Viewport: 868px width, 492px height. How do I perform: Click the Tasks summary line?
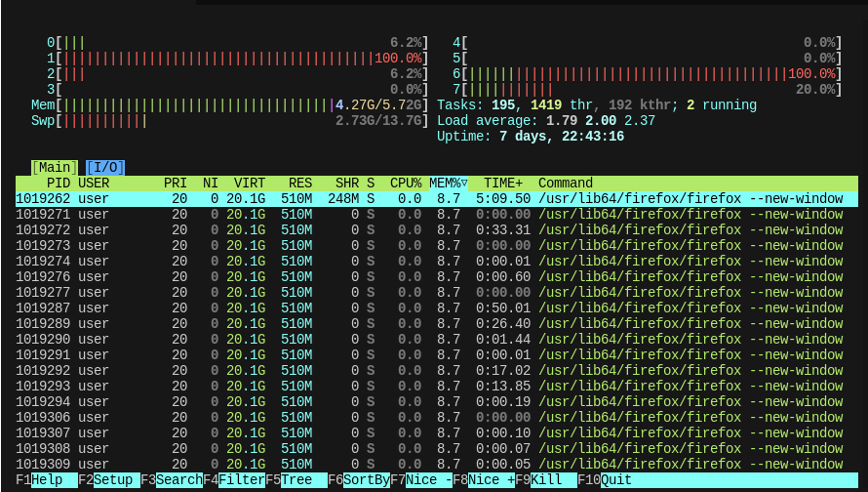coord(597,104)
